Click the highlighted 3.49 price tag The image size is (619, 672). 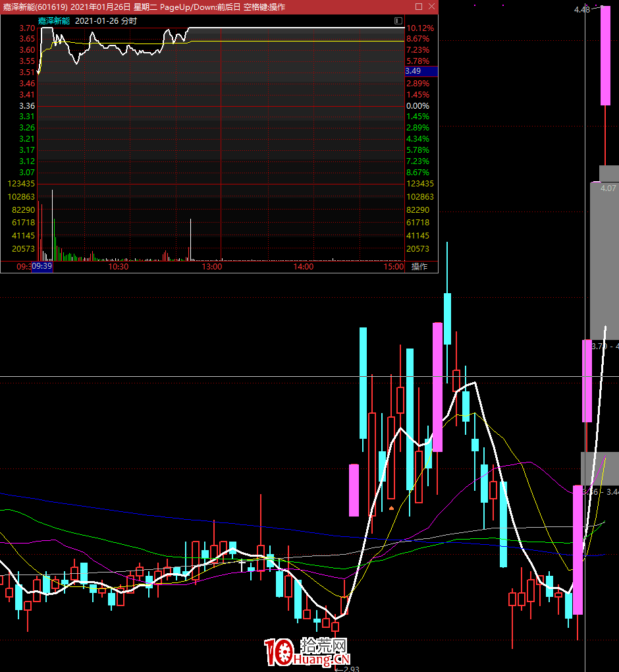421,71
